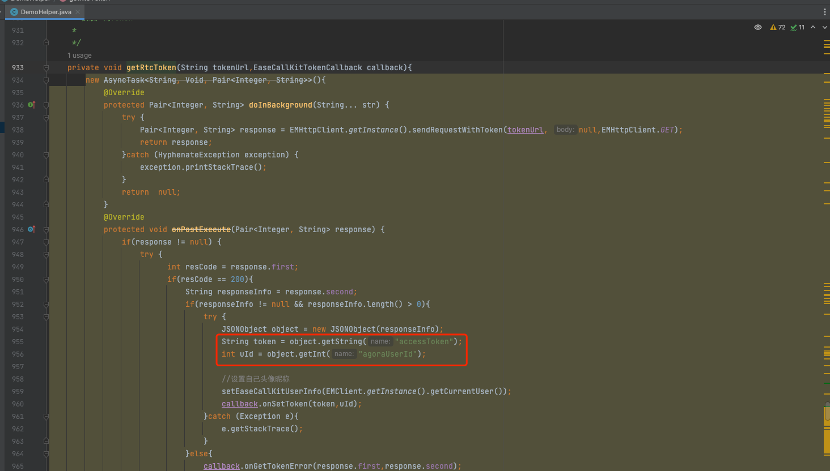830x472 pixels.
Task: Click the getRtcToken method name
Action: pyautogui.click(x=151, y=68)
